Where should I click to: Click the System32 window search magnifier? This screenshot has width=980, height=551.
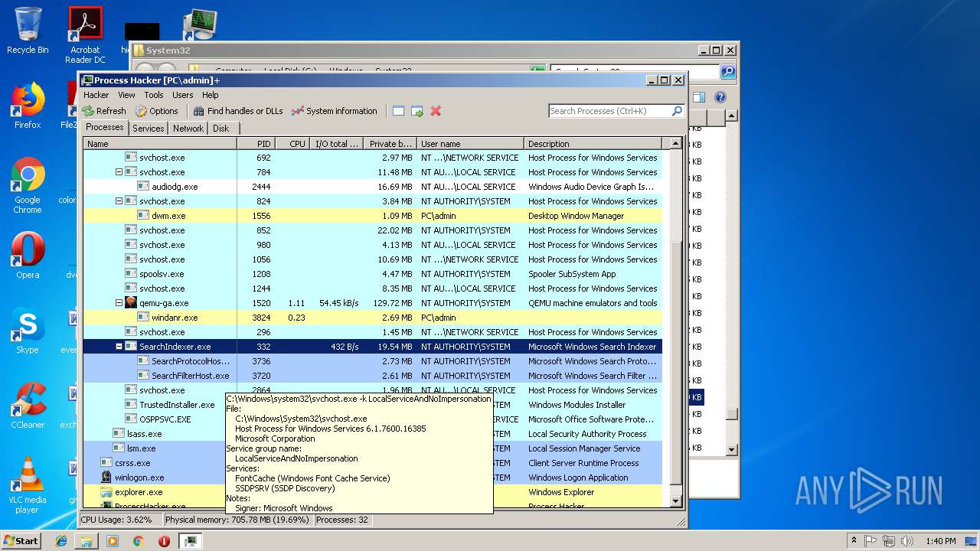click(x=727, y=72)
